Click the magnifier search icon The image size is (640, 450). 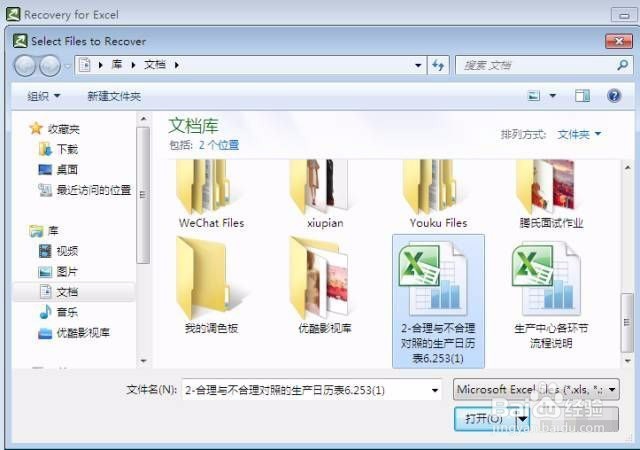tap(622, 65)
